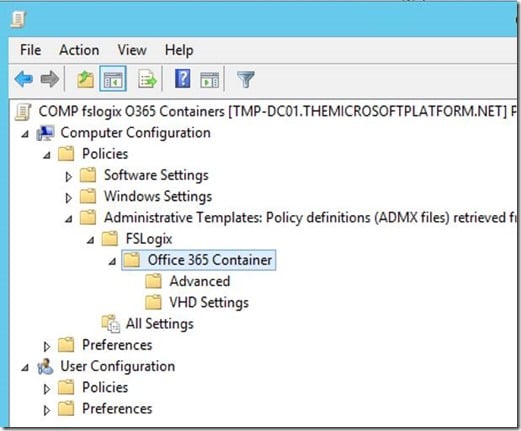
Task: Click folder icon of Computer Configuration Policies
Action: coord(66,154)
